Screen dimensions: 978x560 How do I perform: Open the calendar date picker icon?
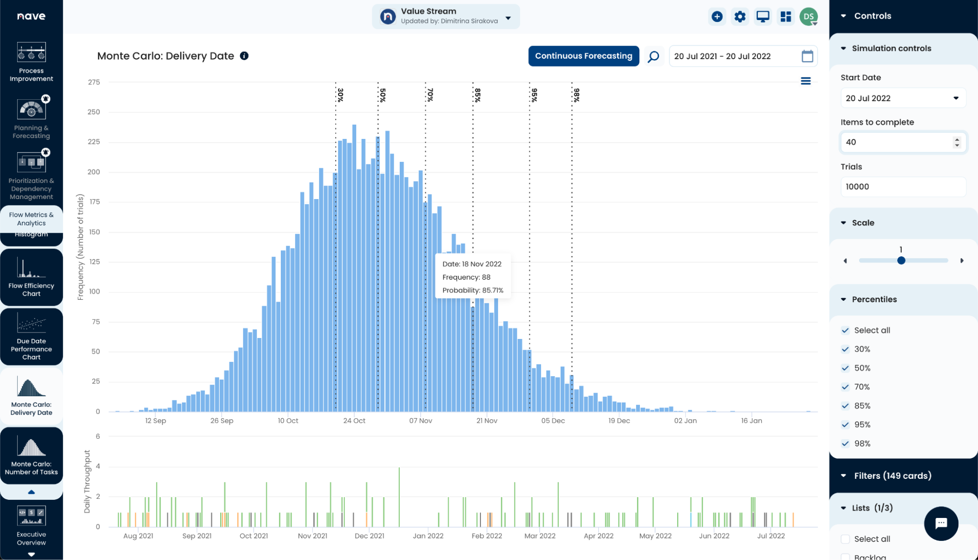[x=807, y=56]
